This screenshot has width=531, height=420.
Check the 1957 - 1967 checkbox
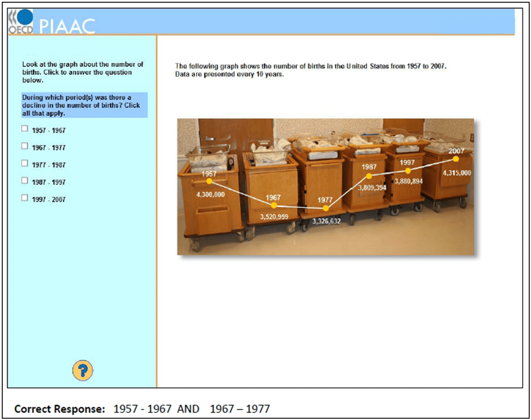point(25,129)
